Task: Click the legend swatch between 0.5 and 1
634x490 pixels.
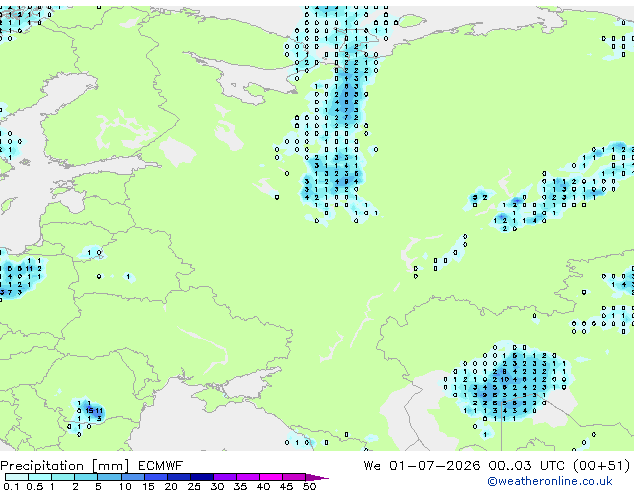Action: (x=40, y=477)
